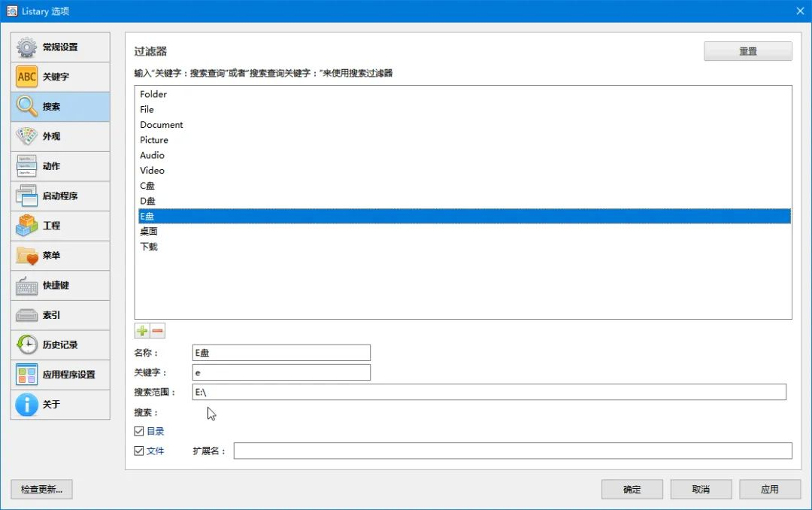Select the Folder filter row

click(465, 94)
